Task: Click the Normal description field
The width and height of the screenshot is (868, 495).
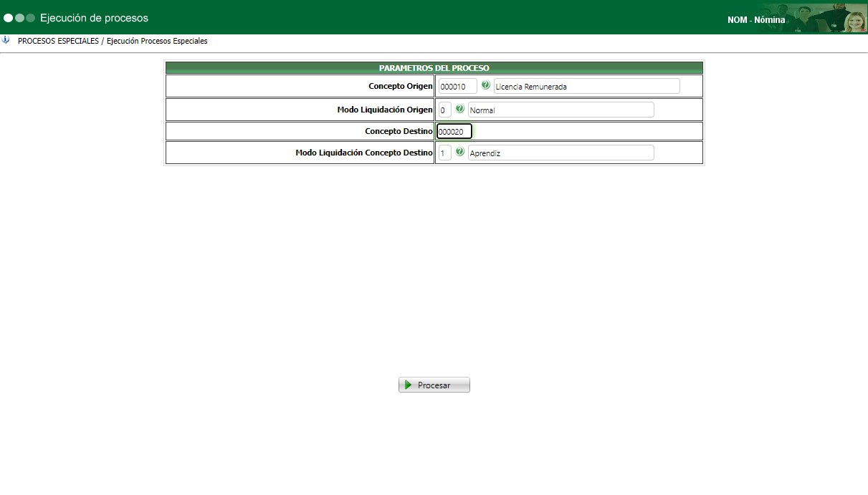Action: (561, 110)
